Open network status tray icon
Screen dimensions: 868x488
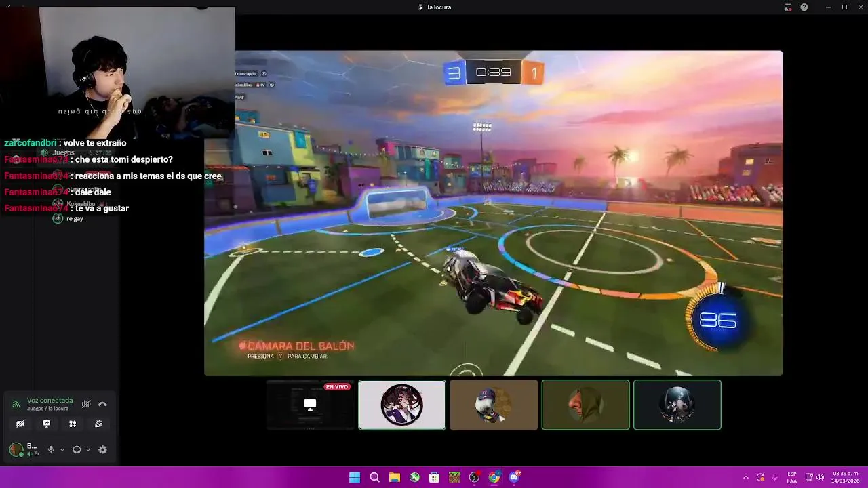(x=809, y=477)
